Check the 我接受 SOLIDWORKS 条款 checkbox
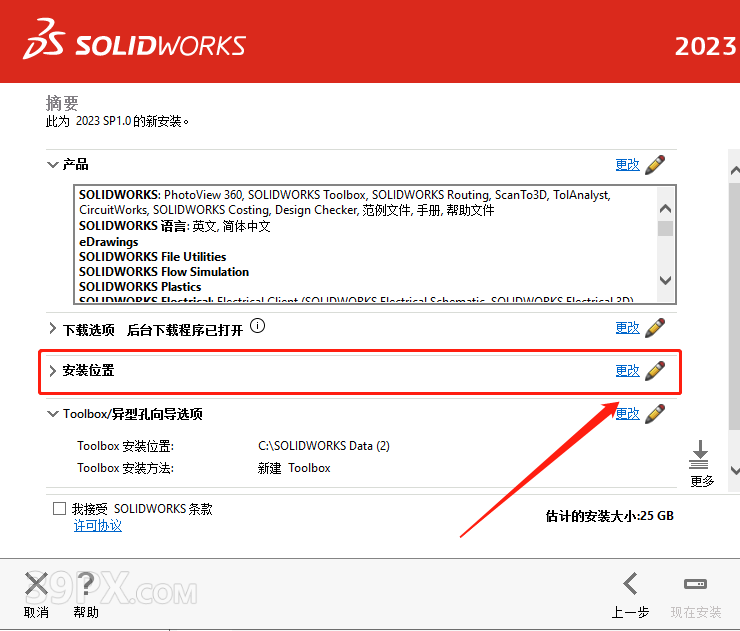Viewport: 740px width, 631px height. pyautogui.click(x=60, y=509)
